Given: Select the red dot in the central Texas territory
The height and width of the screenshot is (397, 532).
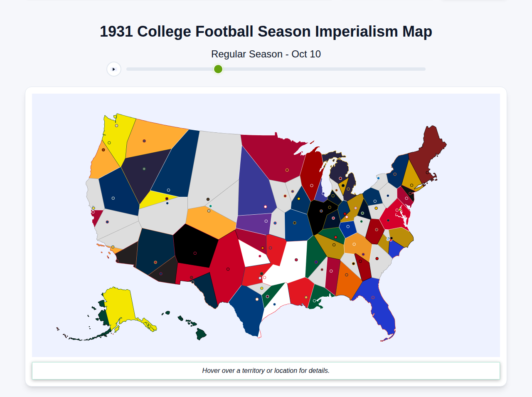Looking at the screenshot, I should (260, 256).
